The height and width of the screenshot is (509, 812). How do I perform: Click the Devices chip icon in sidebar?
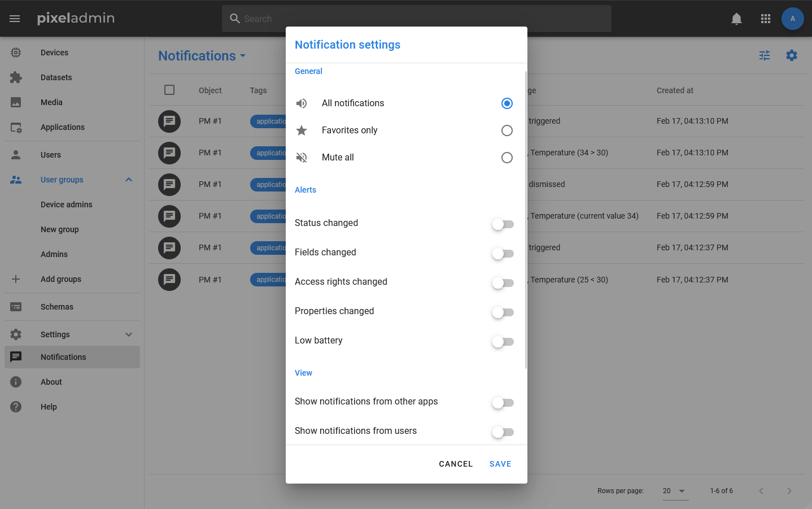point(16,53)
